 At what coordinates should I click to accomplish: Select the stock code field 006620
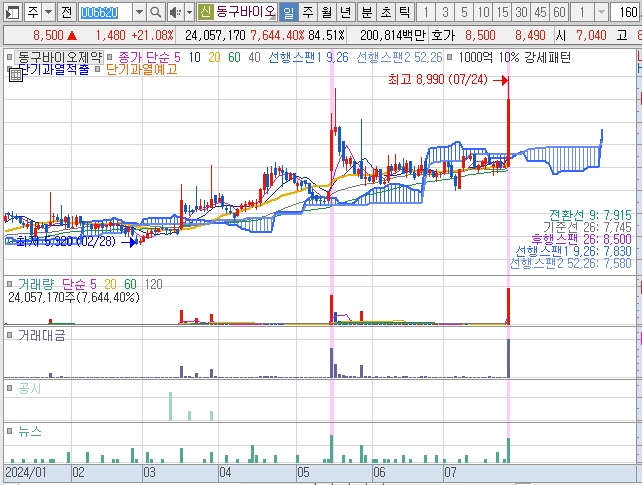pyautogui.click(x=105, y=12)
